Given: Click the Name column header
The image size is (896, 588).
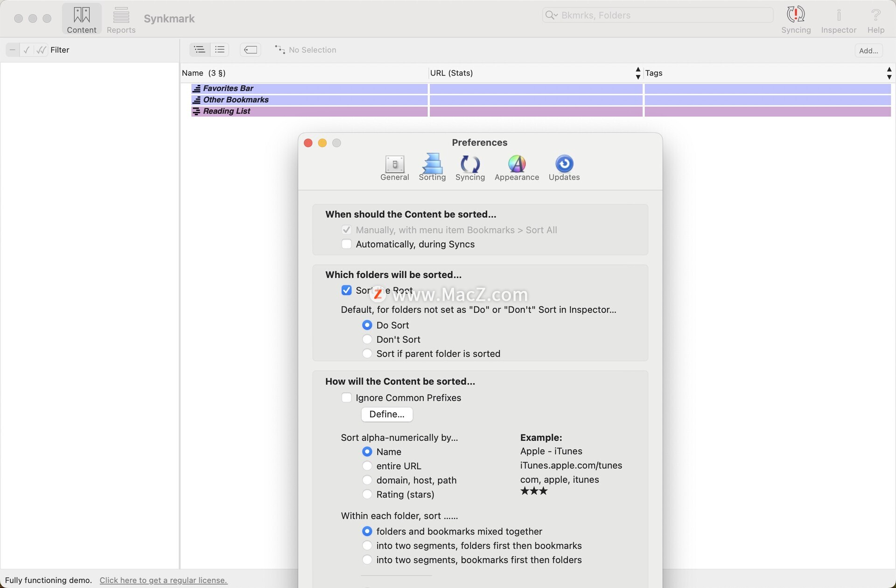Looking at the screenshot, I should [x=304, y=73].
